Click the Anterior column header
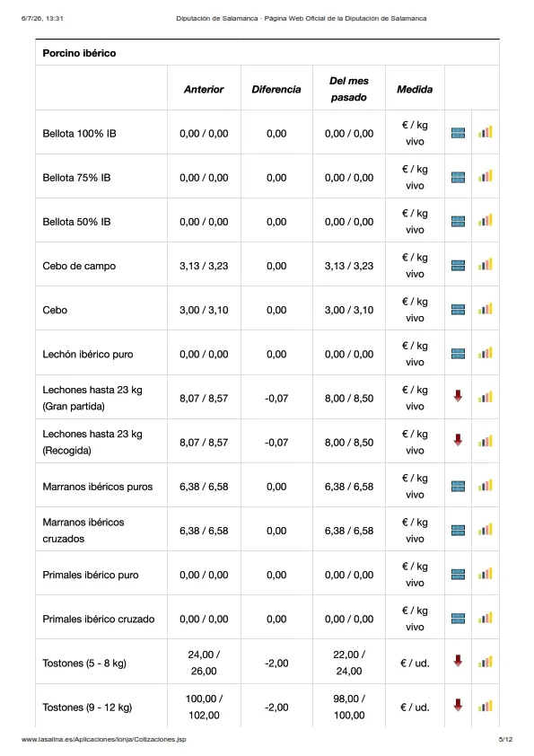 pyautogui.click(x=204, y=89)
